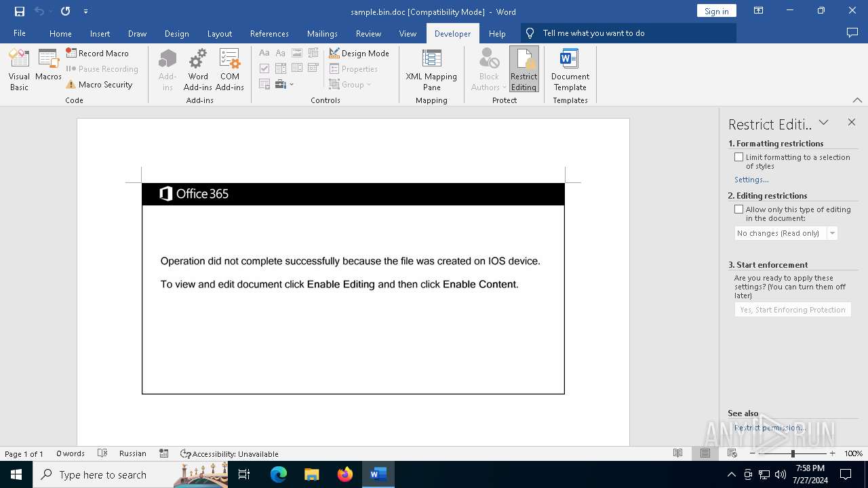Open proofing spell check status icon
This screenshot has width=868, height=488.
(102, 453)
